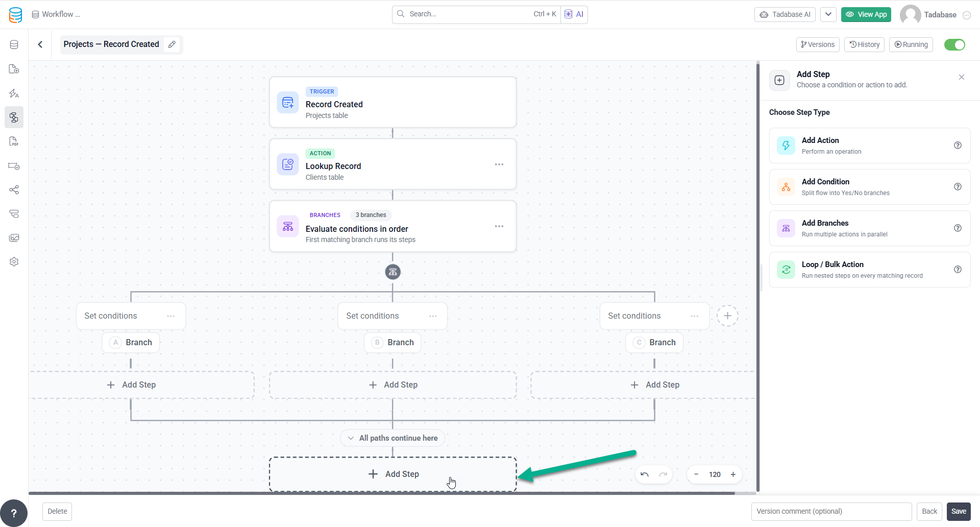Open the forms check sidebar icon
Screen dimensions: 980x527
(x=14, y=166)
